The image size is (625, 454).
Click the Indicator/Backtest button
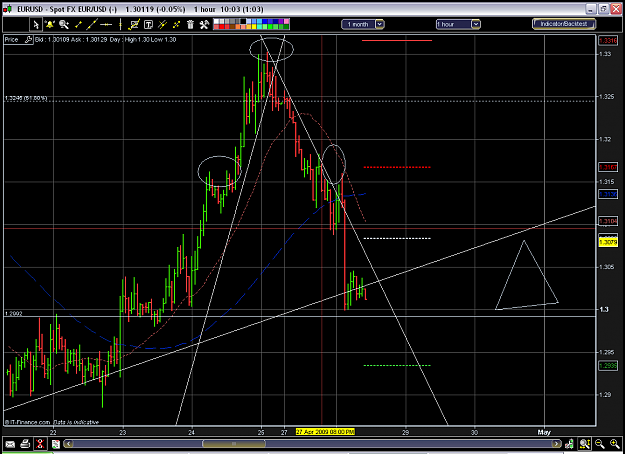(x=564, y=24)
